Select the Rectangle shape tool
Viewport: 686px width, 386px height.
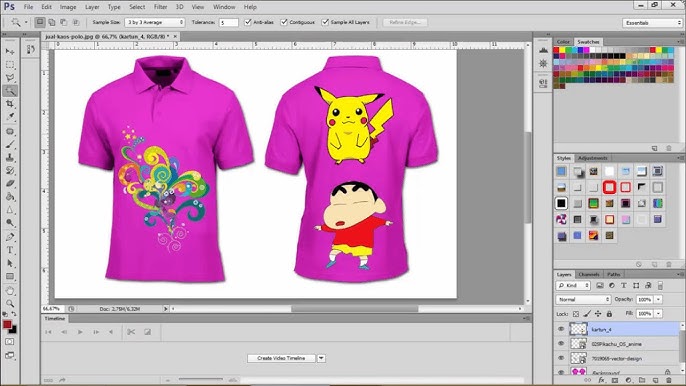[10, 276]
